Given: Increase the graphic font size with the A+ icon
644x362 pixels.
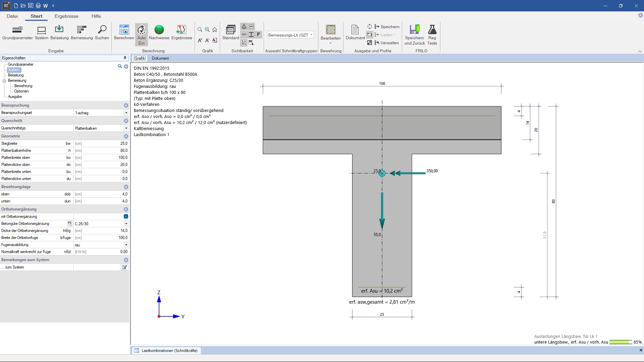Looking at the screenshot, I should tap(200, 41).
